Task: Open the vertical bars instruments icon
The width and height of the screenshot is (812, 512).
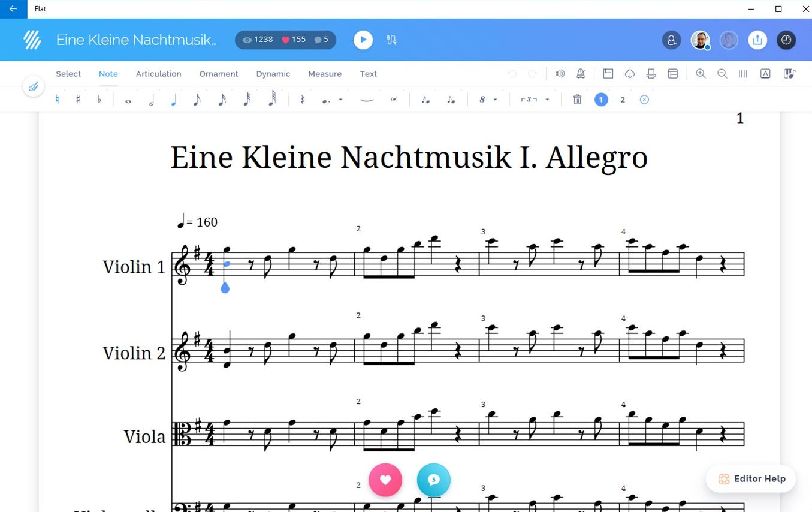Action: click(x=743, y=74)
